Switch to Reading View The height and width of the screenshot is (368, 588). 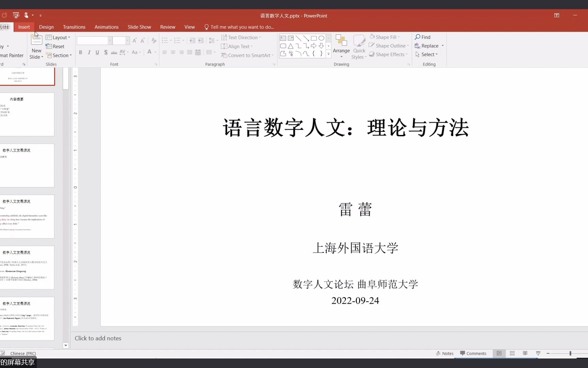tap(525, 353)
